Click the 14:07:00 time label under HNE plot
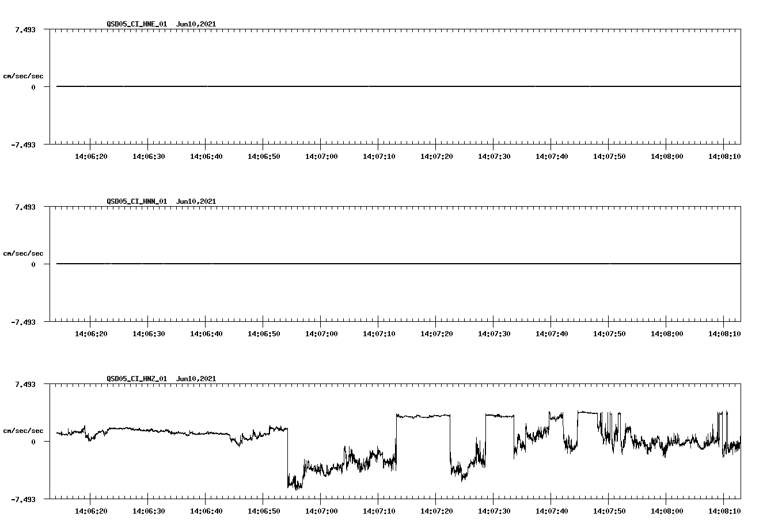The width and height of the screenshot is (782, 532). [x=321, y=157]
